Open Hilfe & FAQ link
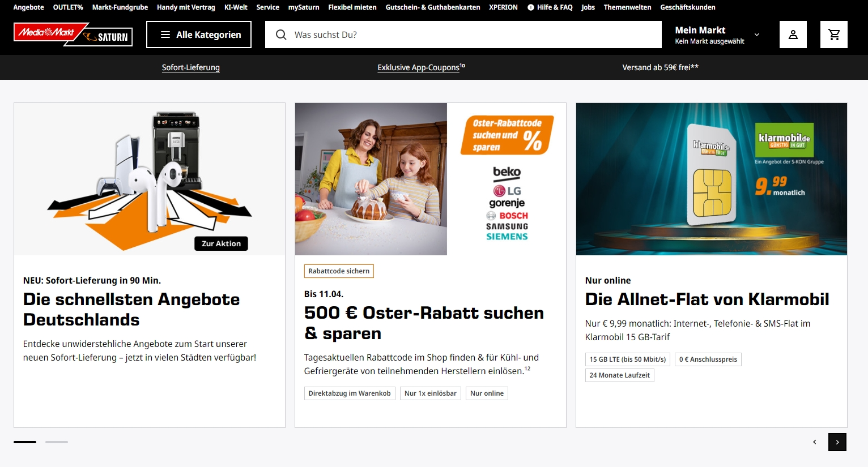The height and width of the screenshot is (467, 868). (x=550, y=7)
